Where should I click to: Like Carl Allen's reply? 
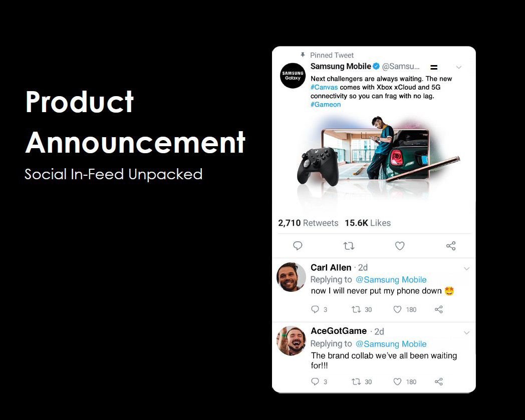[397, 309]
